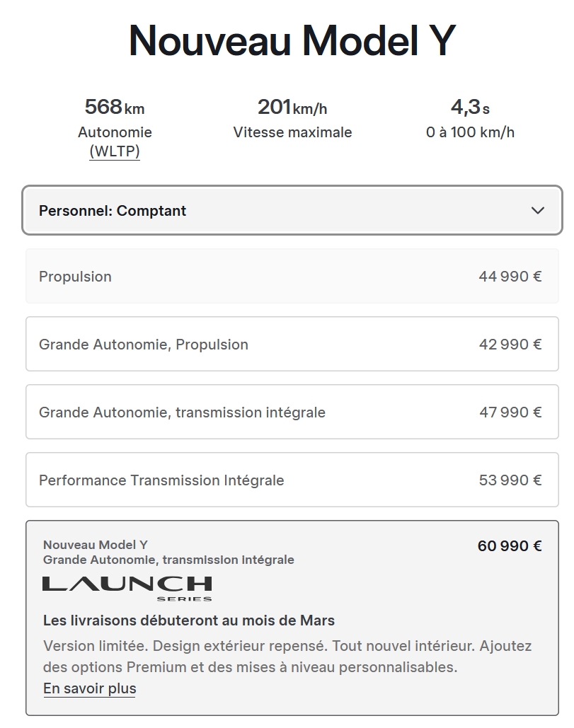The image size is (574, 728).
Task: Select the Propulsion trim option
Action: 292,276
